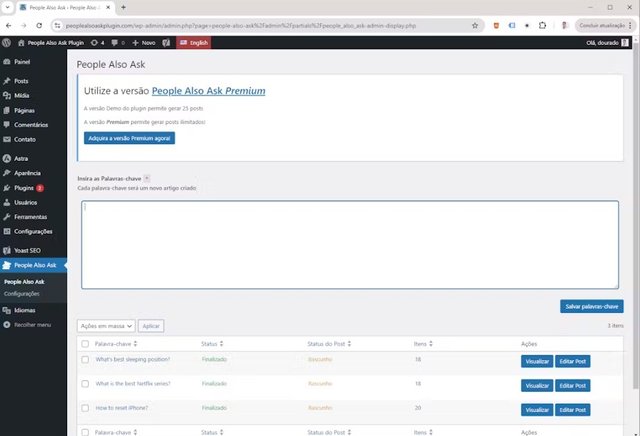Sort by Itens column header
Screen dimensions: 640x436
(423, 344)
